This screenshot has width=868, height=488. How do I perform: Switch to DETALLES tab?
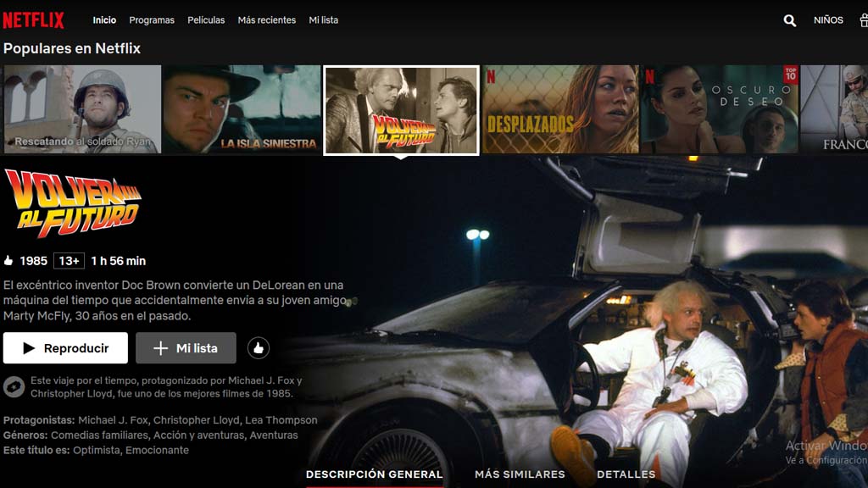pos(626,474)
